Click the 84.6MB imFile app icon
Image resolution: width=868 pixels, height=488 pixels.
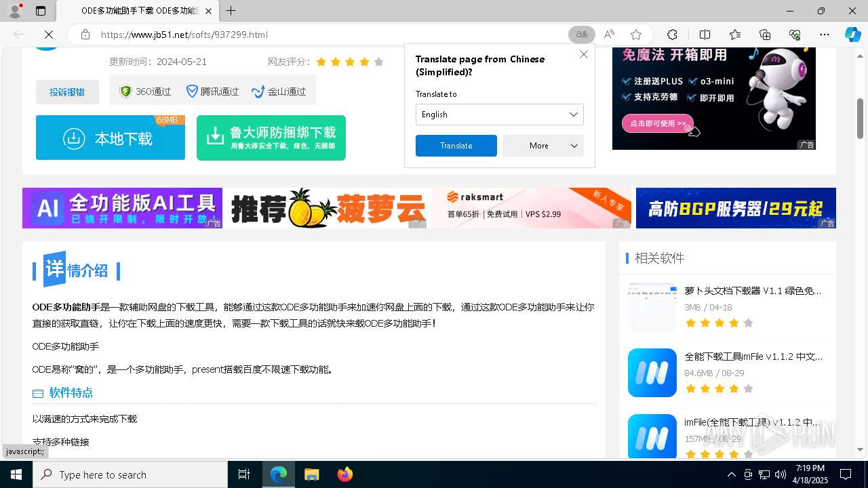tap(652, 373)
